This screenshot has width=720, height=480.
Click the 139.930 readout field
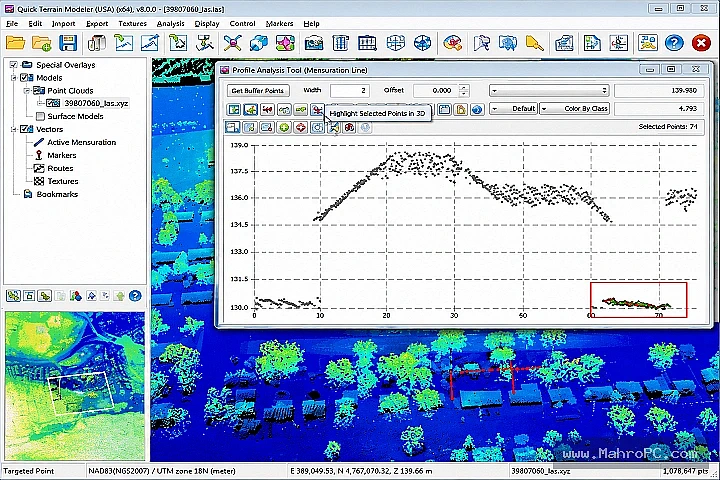pos(659,90)
